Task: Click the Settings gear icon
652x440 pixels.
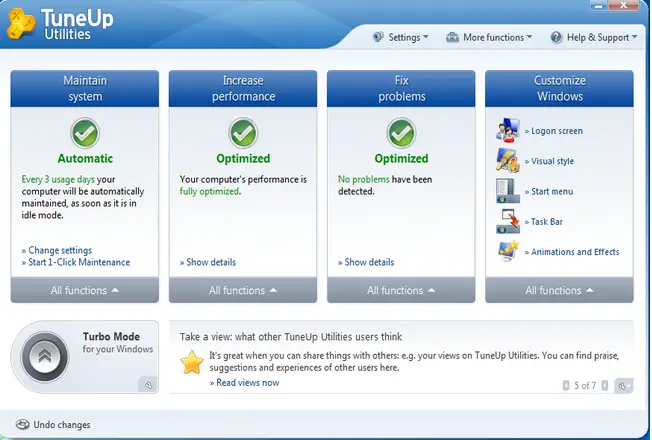Action: point(378,37)
